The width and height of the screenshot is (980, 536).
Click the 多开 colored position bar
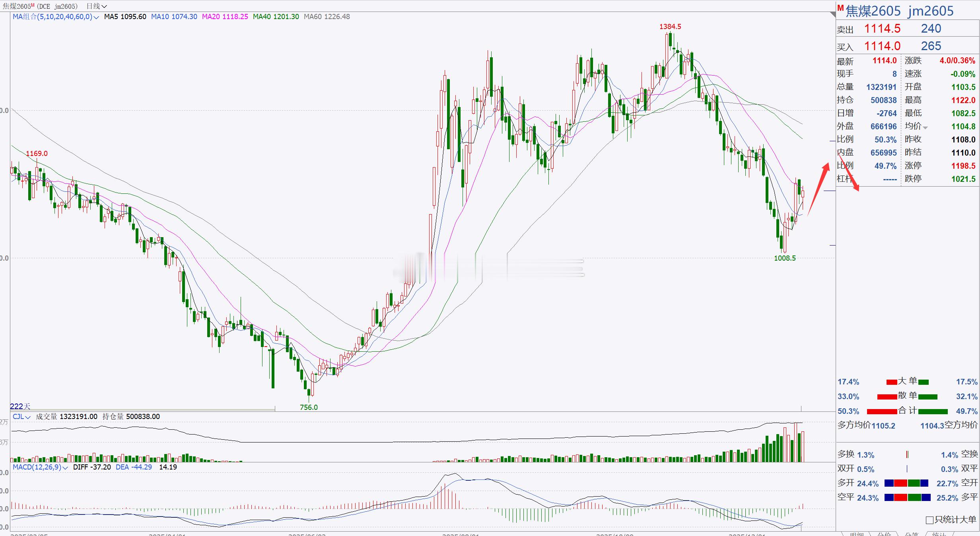tap(906, 483)
